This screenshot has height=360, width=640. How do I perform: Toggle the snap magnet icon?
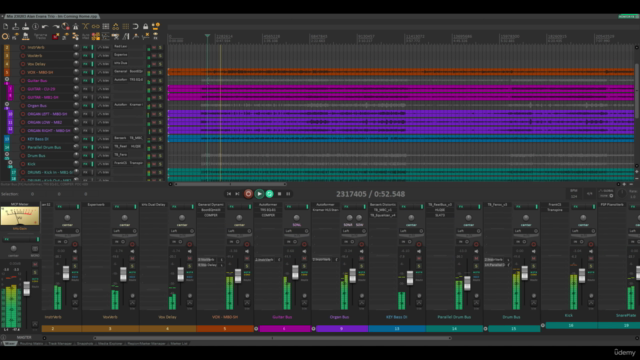click(136, 27)
